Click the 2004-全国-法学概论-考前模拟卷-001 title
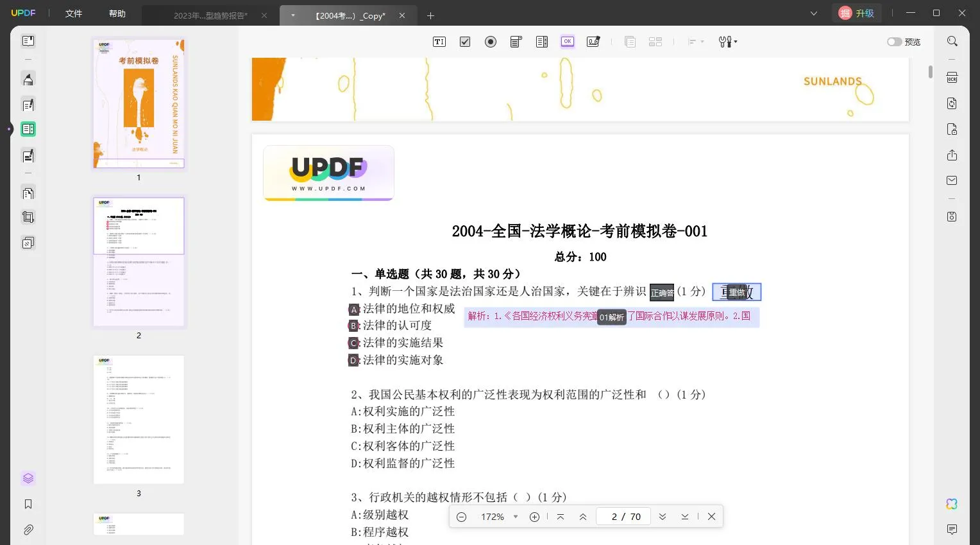 [x=579, y=231]
